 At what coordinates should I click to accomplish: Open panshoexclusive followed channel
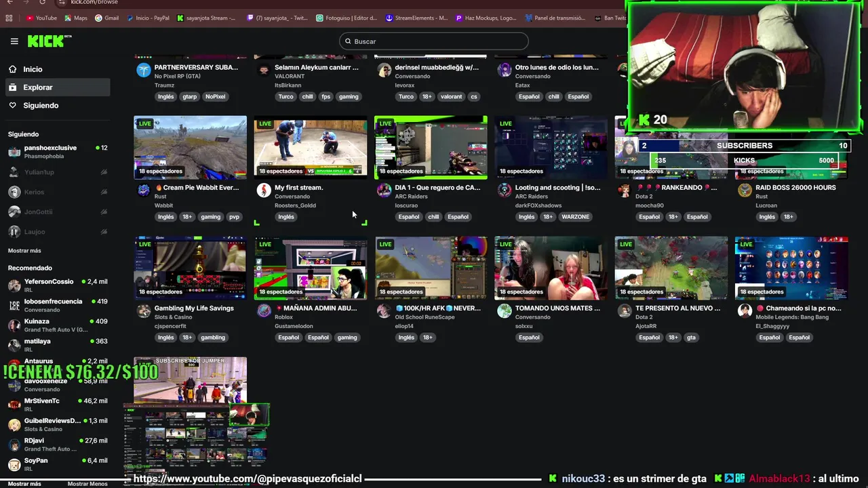pos(58,152)
